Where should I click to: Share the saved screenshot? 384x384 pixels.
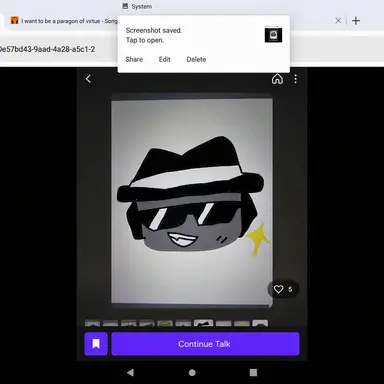[x=134, y=59]
